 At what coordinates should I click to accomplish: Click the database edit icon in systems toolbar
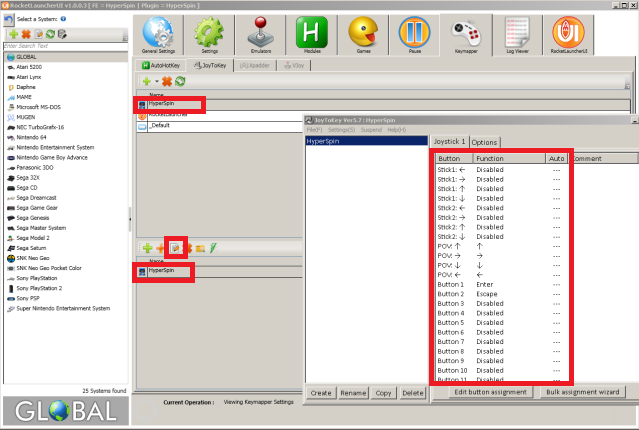coord(62,34)
